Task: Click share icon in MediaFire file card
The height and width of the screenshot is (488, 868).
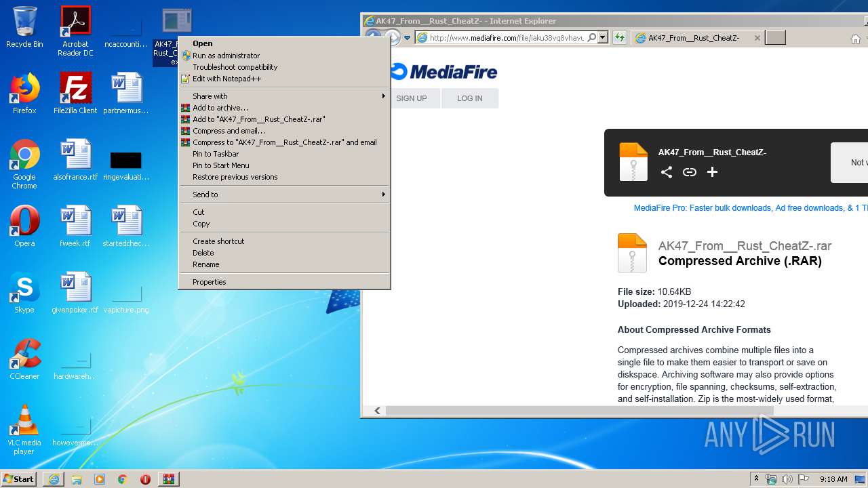Action: click(x=667, y=172)
